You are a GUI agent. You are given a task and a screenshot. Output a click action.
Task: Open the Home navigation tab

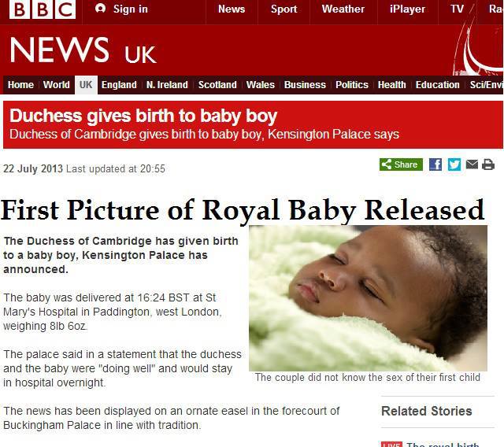pos(20,85)
